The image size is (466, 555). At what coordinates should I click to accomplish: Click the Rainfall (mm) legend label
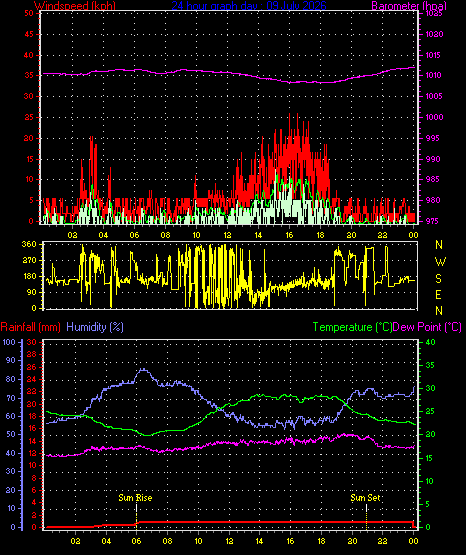(x=30, y=327)
